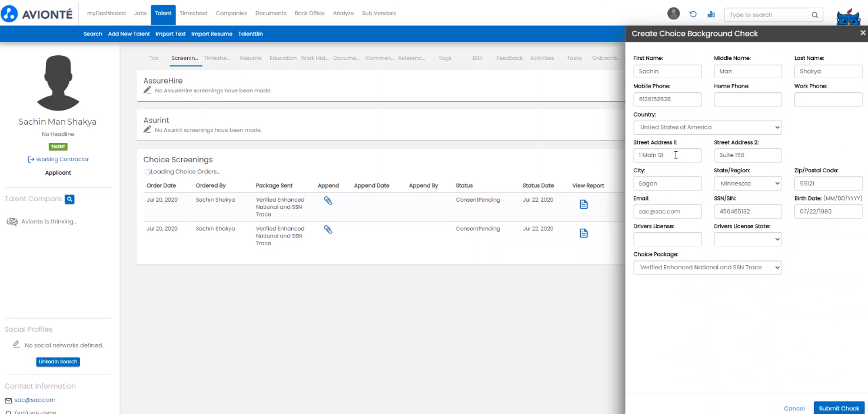Open the bar chart icon in header
Viewport: 868px width, 414px height.
(711, 15)
